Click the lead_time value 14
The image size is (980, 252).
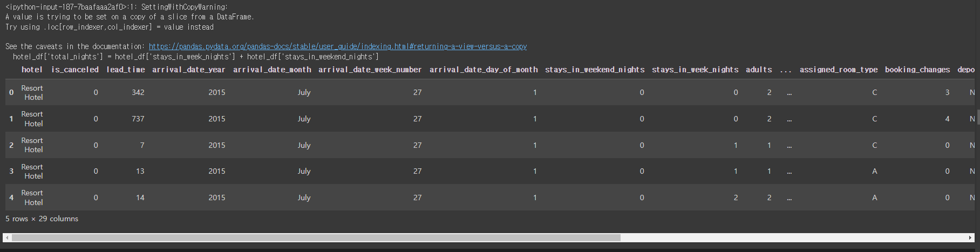[140, 197]
